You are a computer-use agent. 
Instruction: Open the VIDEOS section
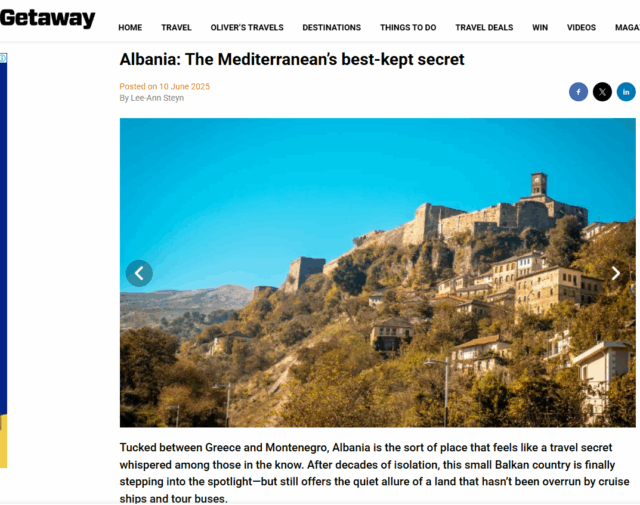[x=581, y=27]
